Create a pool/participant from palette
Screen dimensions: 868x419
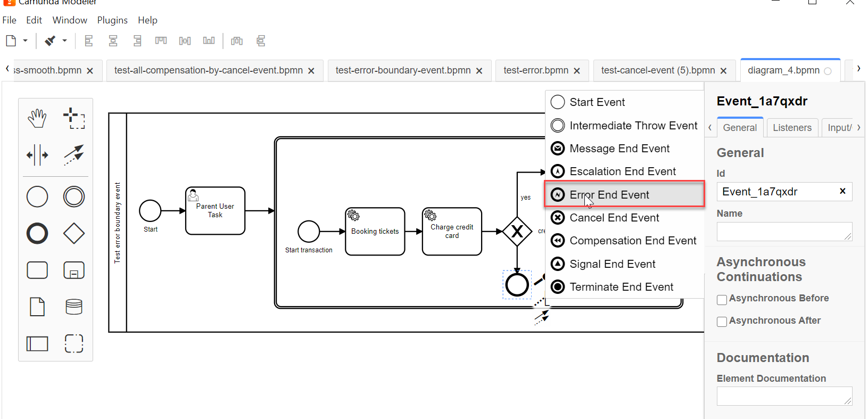[x=37, y=343]
